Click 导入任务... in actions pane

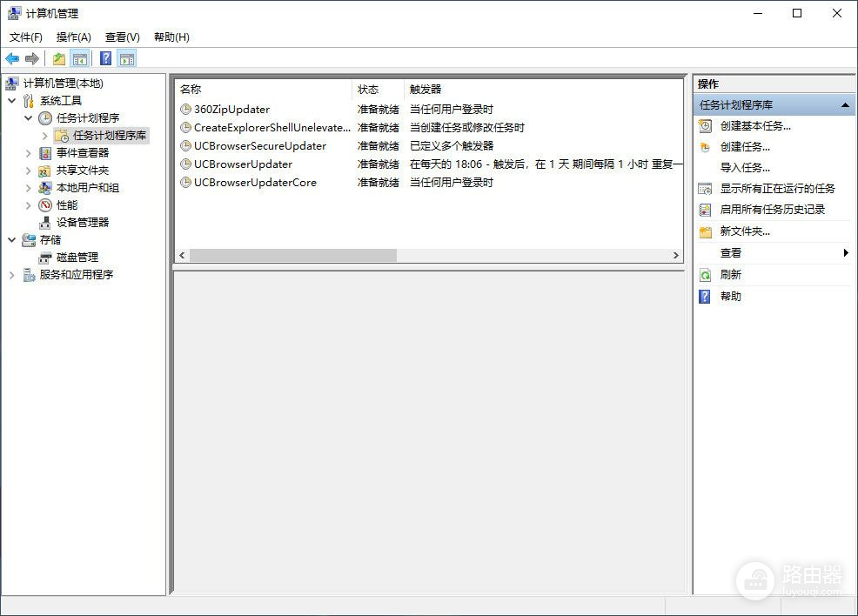(745, 168)
